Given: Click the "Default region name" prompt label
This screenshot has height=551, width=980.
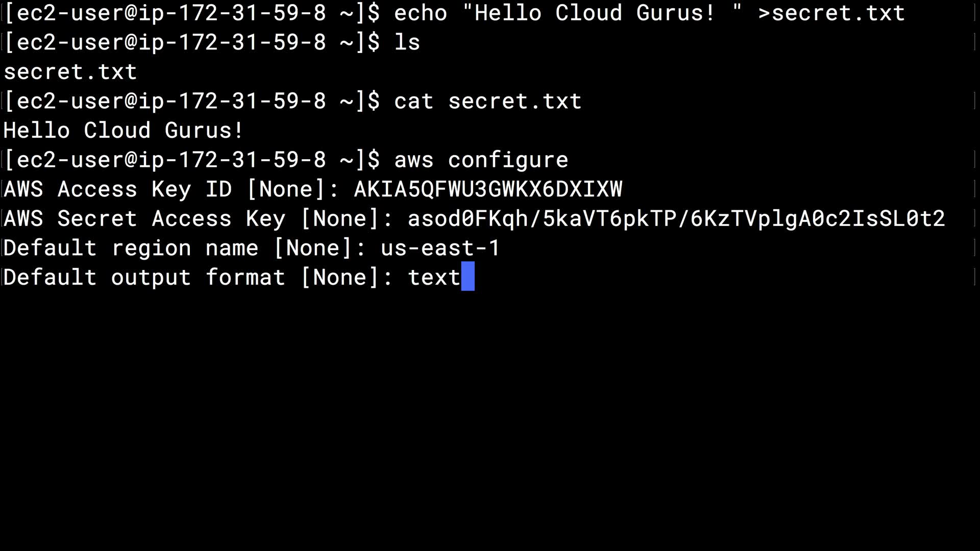Looking at the screenshot, I should 131,248.
